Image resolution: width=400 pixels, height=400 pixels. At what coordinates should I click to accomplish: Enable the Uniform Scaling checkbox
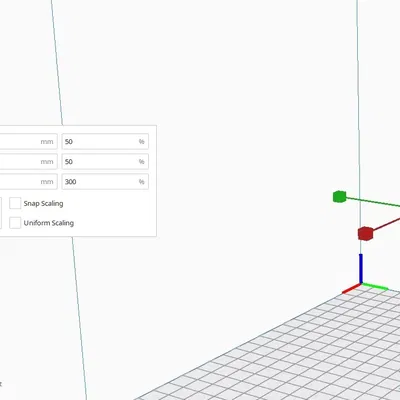15,223
